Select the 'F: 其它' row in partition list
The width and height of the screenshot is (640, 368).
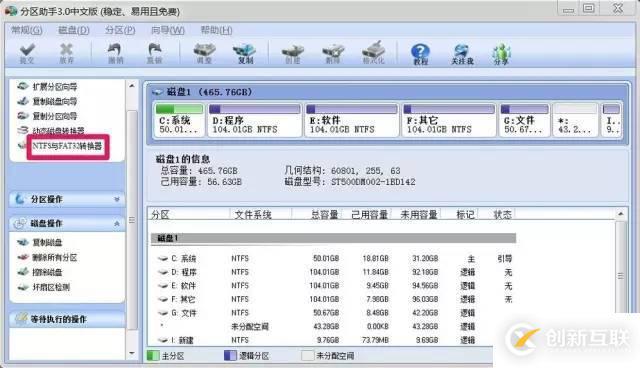tap(333, 299)
